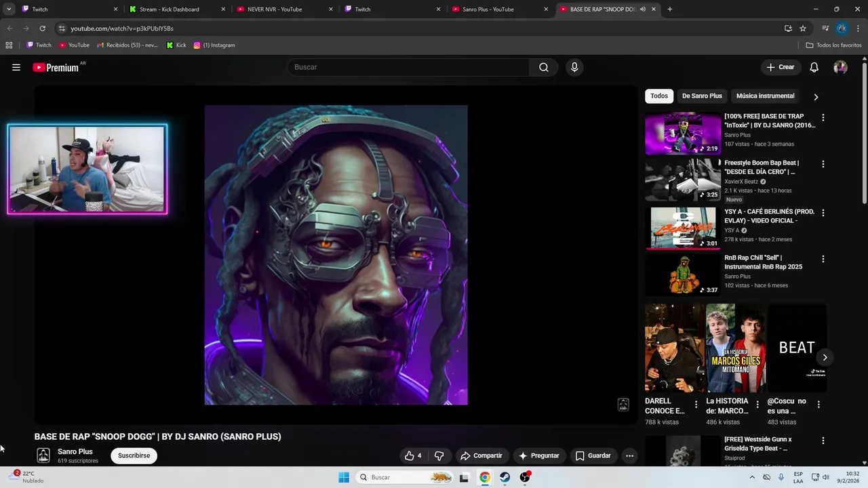Open volume control in system tray
Image resolution: width=868 pixels, height=488 pixels.
825,477
